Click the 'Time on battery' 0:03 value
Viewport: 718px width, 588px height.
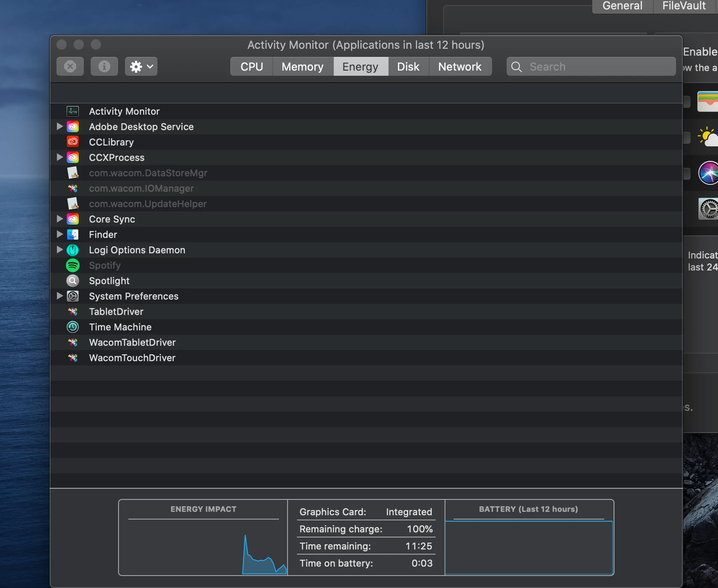coord(422,563)
